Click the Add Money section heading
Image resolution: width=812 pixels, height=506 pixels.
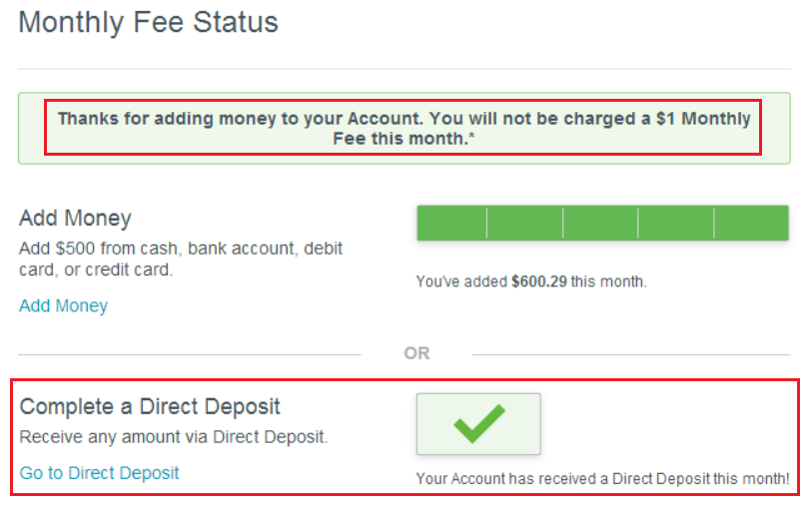(75, 218)
